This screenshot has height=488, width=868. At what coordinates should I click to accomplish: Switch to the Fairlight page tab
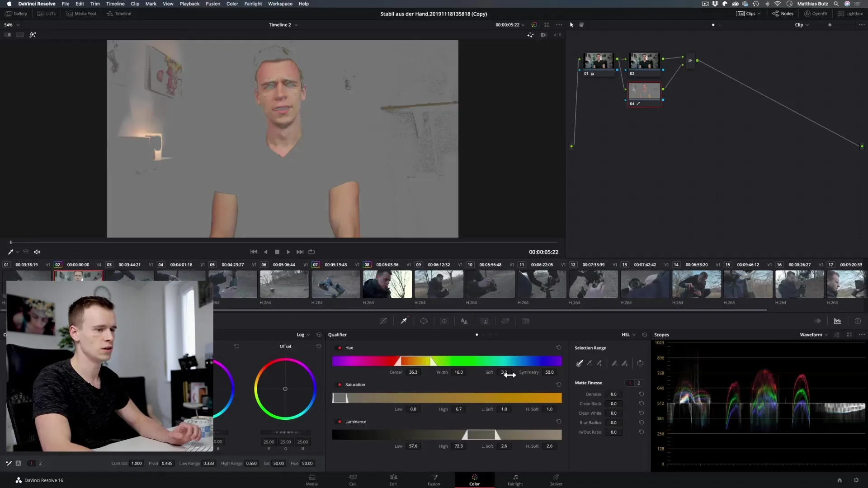click(515, 479)
